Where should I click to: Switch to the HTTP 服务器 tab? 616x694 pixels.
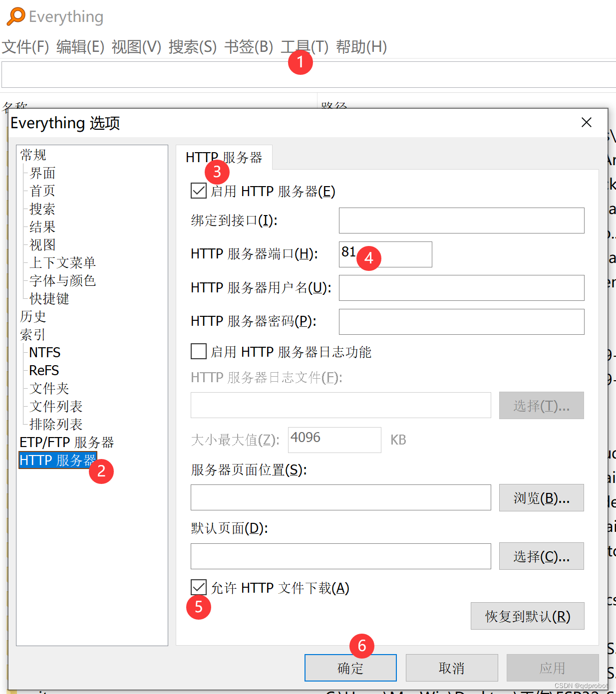[x=224, y=157]
